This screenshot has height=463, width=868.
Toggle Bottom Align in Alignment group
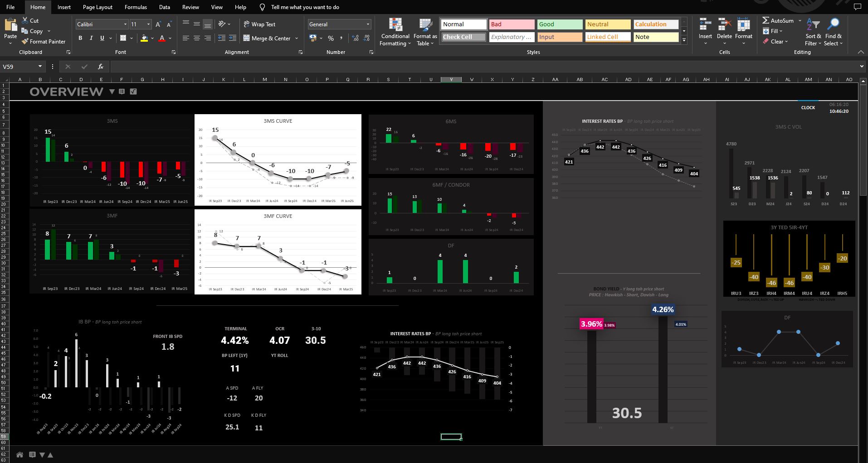click(x=208, y=24)
